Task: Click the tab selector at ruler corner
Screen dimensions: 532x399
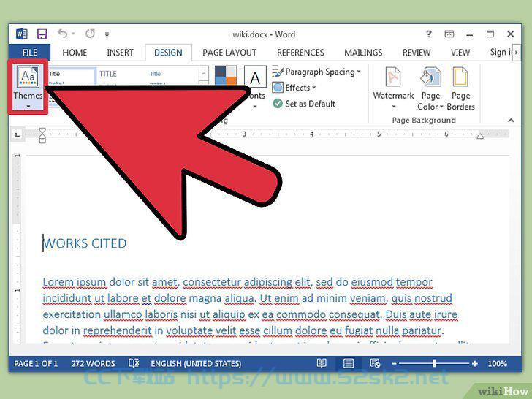Action: coord(17,135)
